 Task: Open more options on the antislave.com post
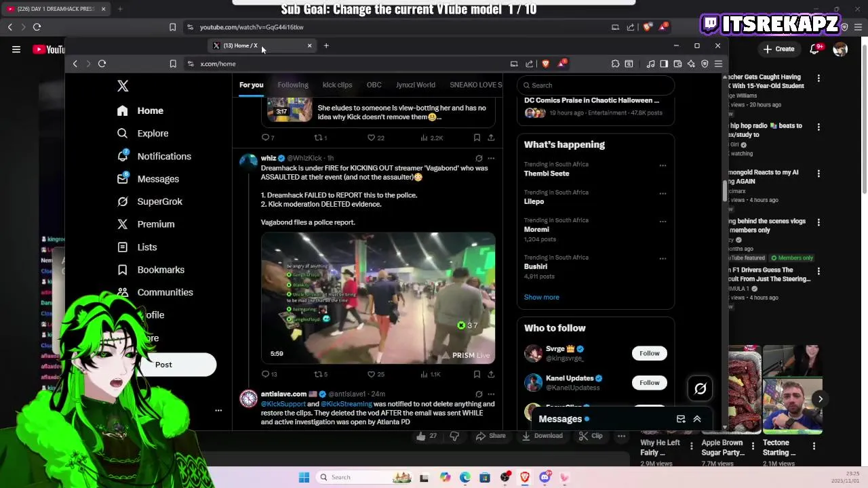pos(491,394)
